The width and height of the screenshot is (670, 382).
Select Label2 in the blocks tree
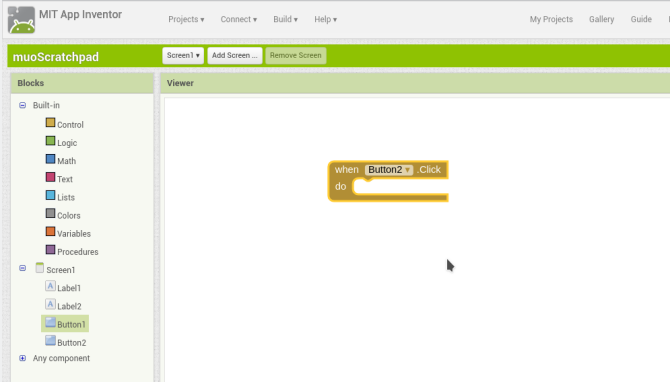pos(63,306)
